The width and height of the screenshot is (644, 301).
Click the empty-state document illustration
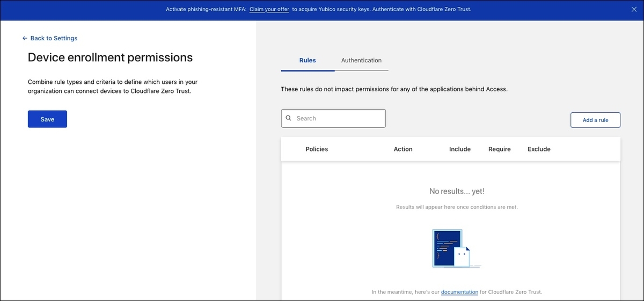coord(456,248)
